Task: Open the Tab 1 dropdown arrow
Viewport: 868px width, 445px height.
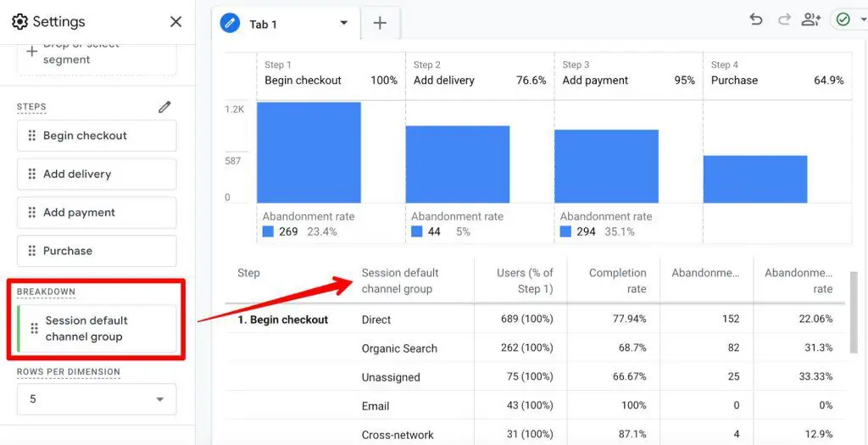Action: [343, 24]
